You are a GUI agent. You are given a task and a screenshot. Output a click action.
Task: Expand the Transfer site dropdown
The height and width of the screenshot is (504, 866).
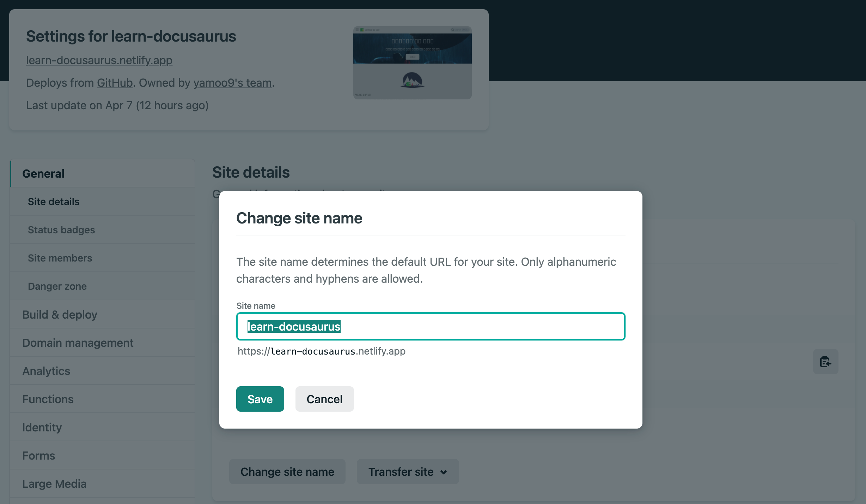(x=408, y=472)
